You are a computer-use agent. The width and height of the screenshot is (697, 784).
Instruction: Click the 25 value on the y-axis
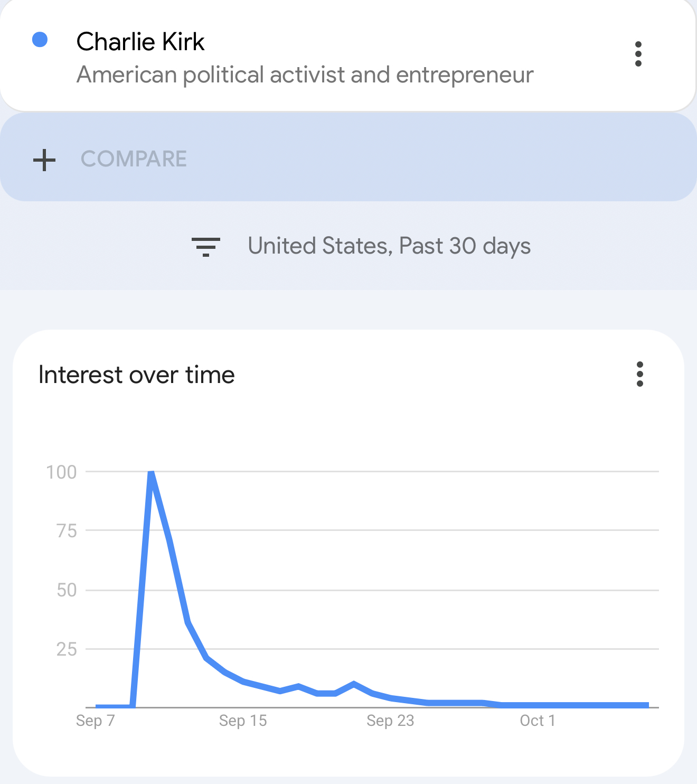coord(67,649)
